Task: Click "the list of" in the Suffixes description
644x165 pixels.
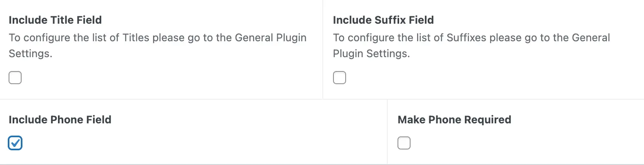Action: [421, 38]
